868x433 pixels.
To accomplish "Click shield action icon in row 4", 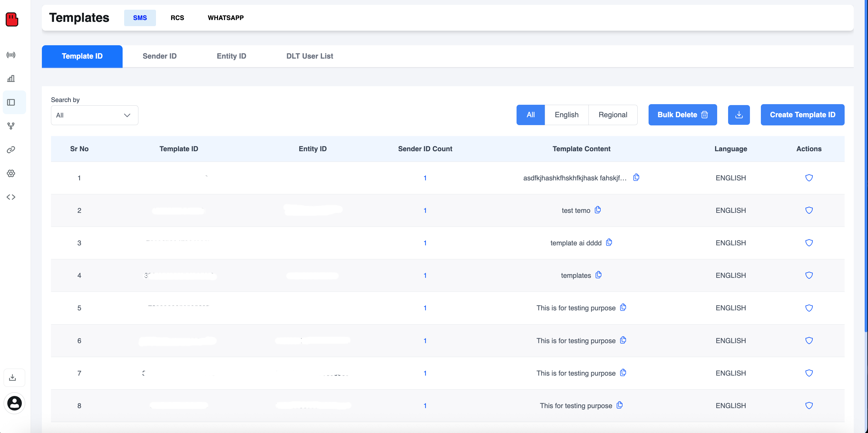I will click(x=809, y=275).
